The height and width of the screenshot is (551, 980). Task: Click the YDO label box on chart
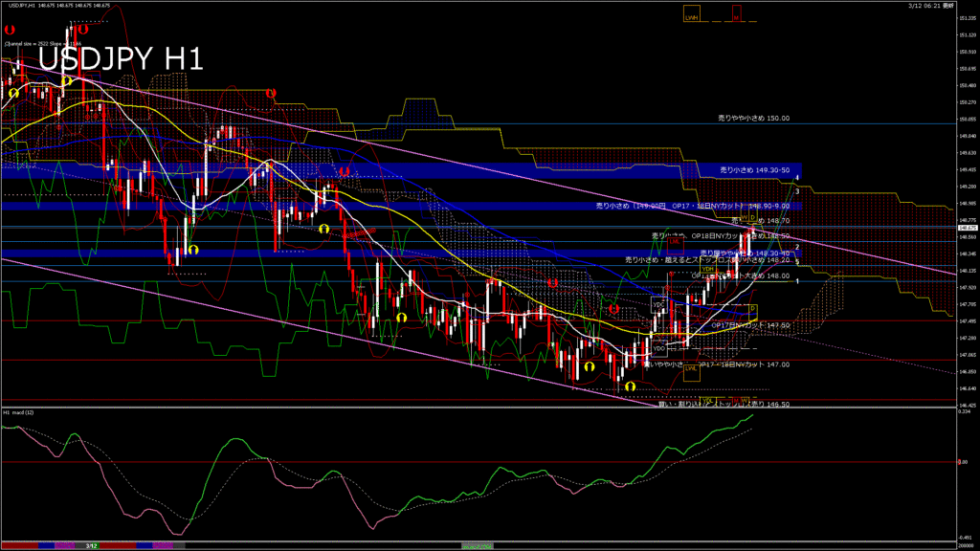click(658, 349)
